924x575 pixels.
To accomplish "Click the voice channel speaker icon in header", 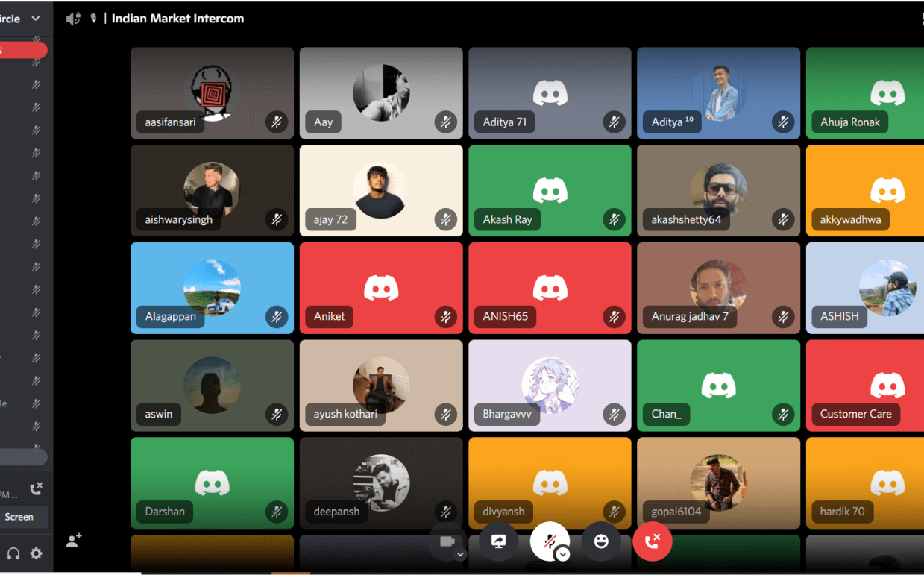I will coord(73,19).
